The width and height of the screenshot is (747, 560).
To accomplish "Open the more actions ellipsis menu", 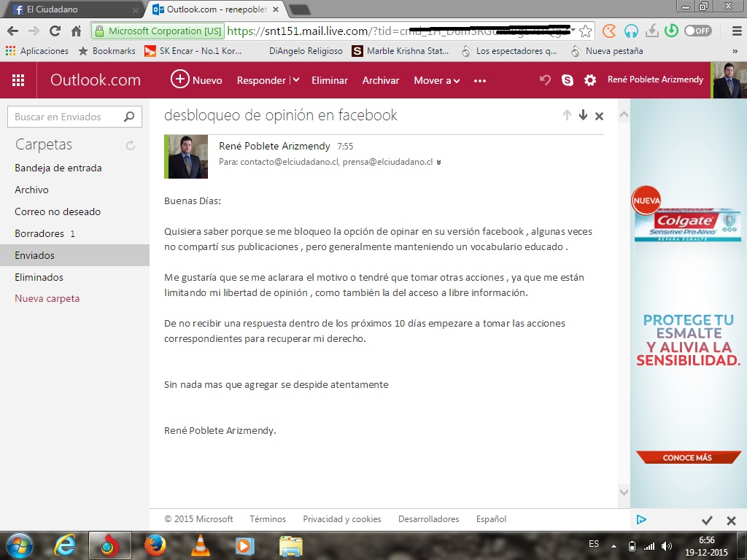I will click(479, 80).
